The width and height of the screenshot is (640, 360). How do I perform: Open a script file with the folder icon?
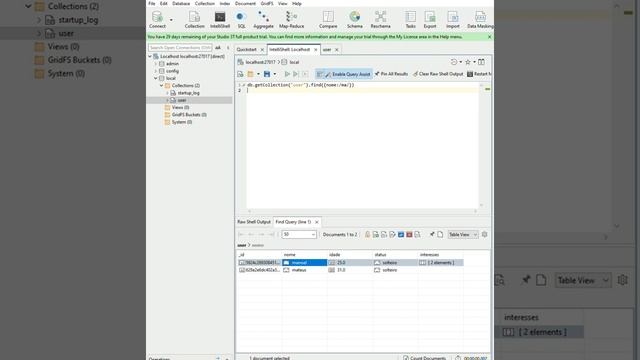(x=250, y=74)
